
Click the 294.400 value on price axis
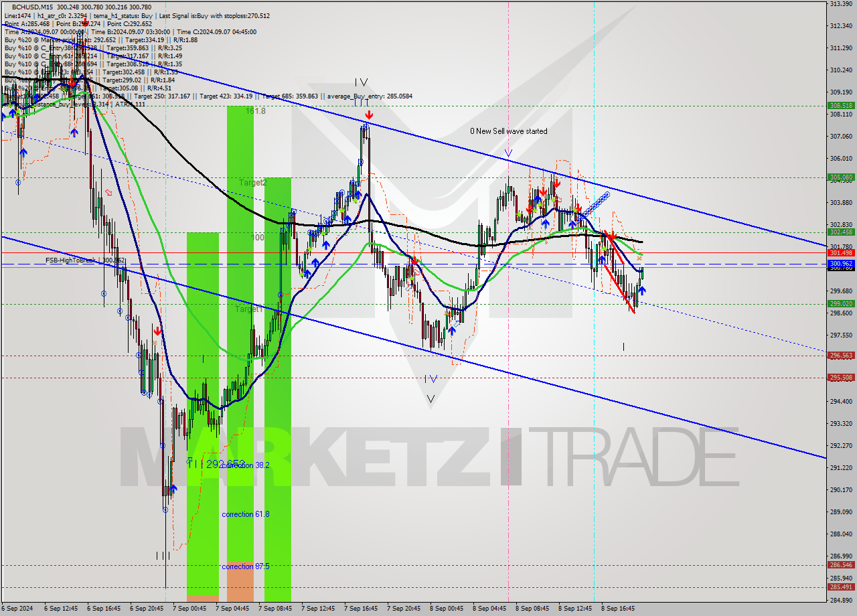point(841,401)
